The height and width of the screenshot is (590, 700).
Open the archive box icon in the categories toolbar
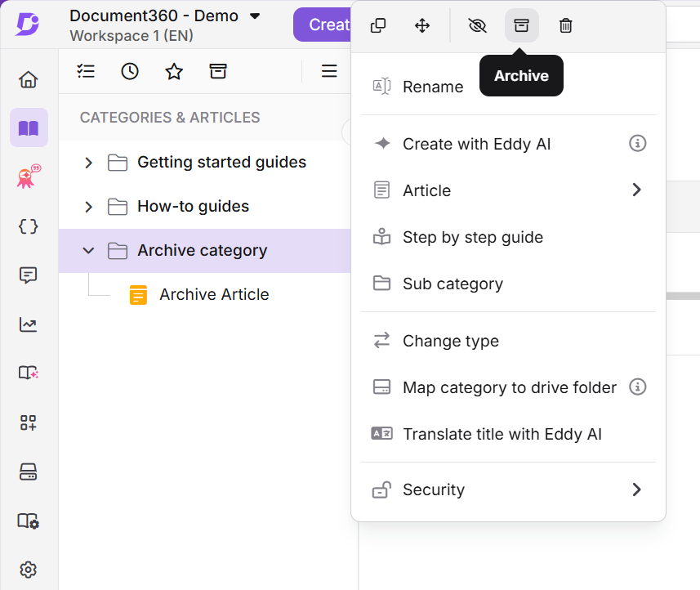pyautogui.click(x=218, y=71)
